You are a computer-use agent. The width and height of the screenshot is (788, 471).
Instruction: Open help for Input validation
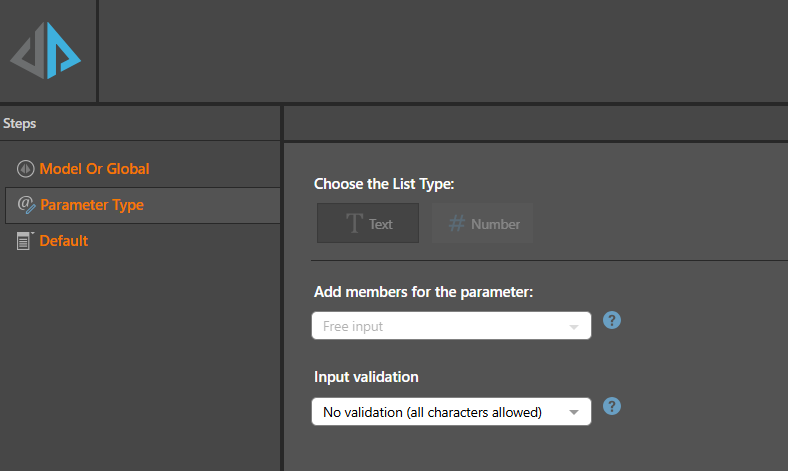coord(612,406)
